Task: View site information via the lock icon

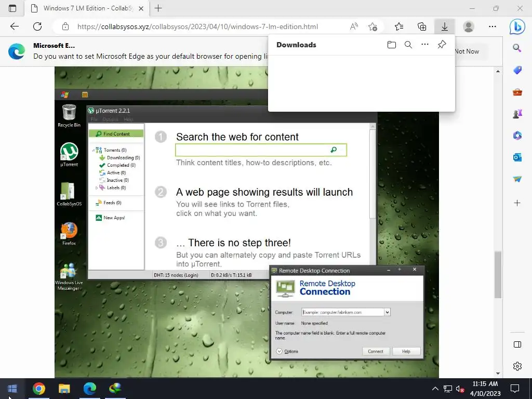Action: (65, 26)
